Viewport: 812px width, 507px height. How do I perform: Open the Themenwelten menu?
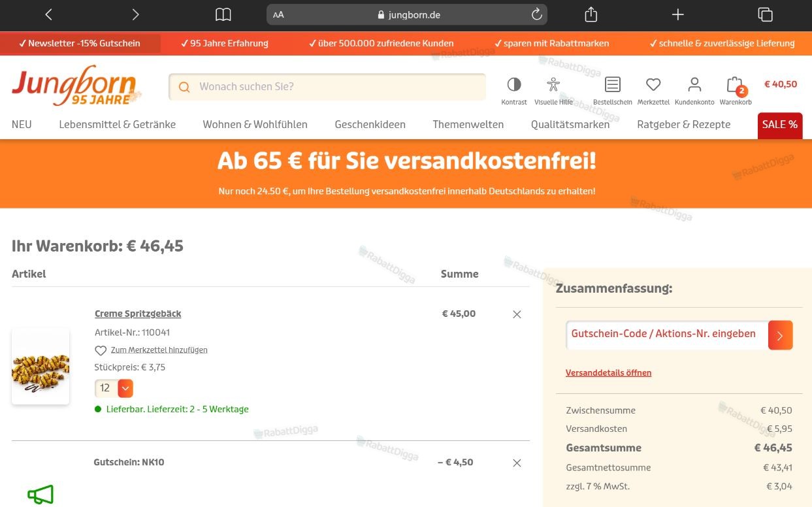pos(468,124)
